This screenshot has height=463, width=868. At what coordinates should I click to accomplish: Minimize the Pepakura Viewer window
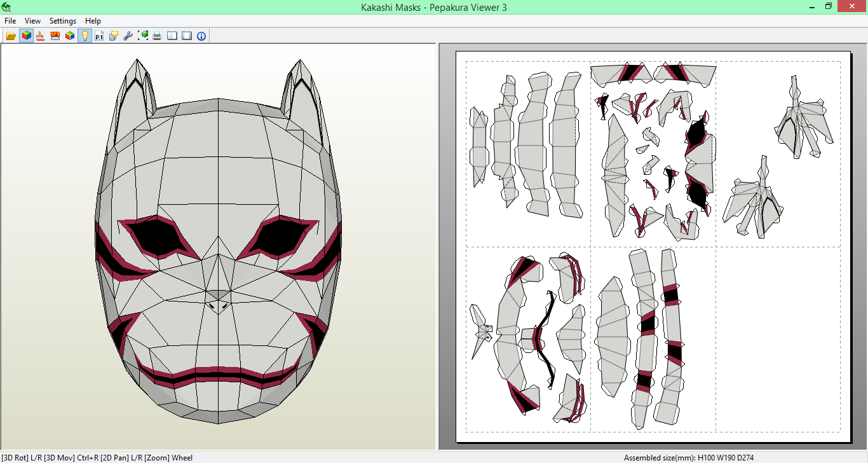coord(813,6)
